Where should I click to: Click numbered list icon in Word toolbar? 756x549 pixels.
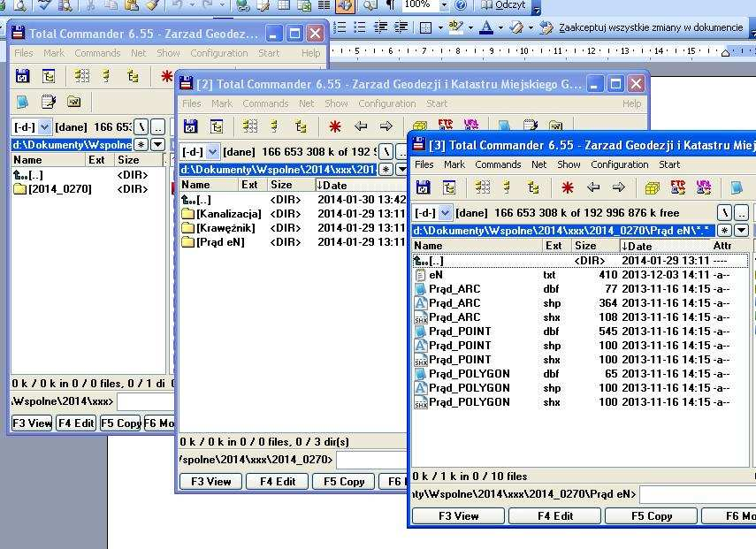click(340, 27)
